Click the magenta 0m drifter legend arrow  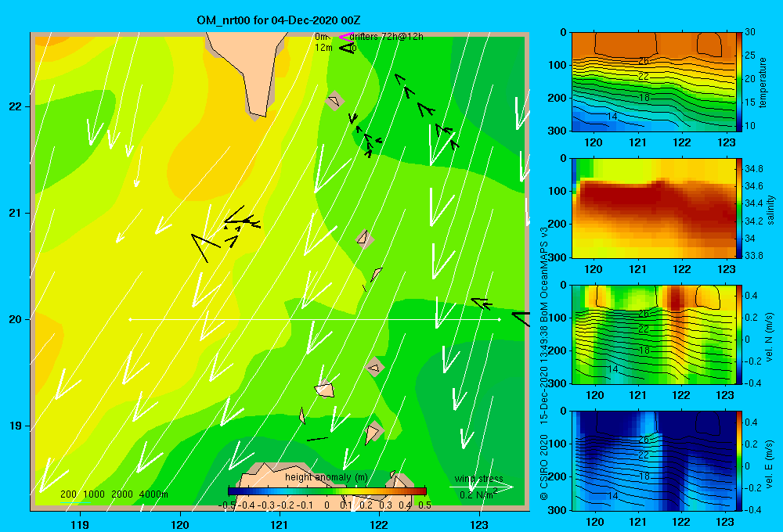tap(346, 37)
